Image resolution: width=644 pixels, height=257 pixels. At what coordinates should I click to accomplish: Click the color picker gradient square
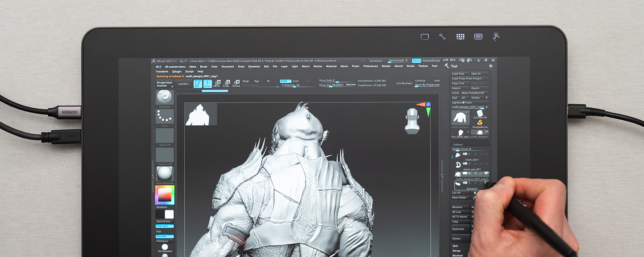[165, 195]
